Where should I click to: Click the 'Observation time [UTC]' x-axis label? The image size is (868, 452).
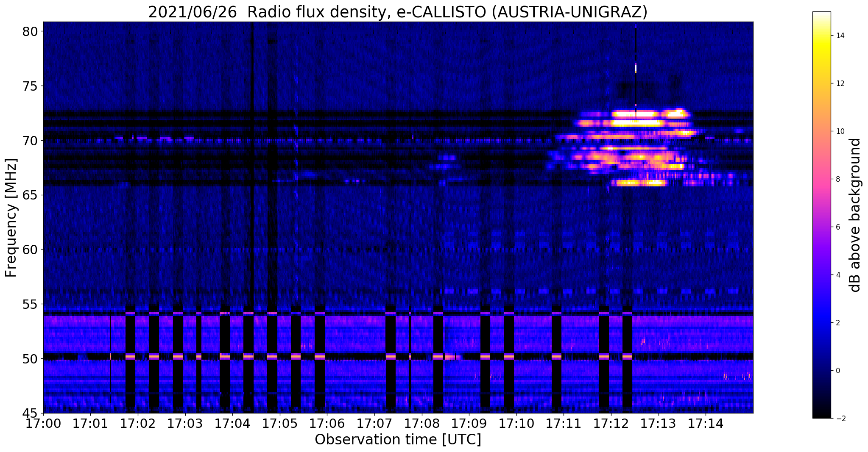click(x=398, y=439)
